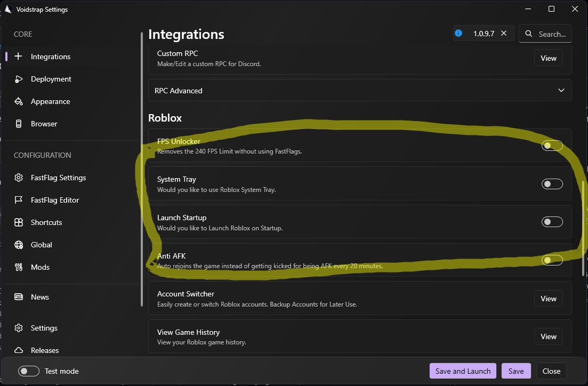Click the main content vertical scrollbar

pos(583,229)
